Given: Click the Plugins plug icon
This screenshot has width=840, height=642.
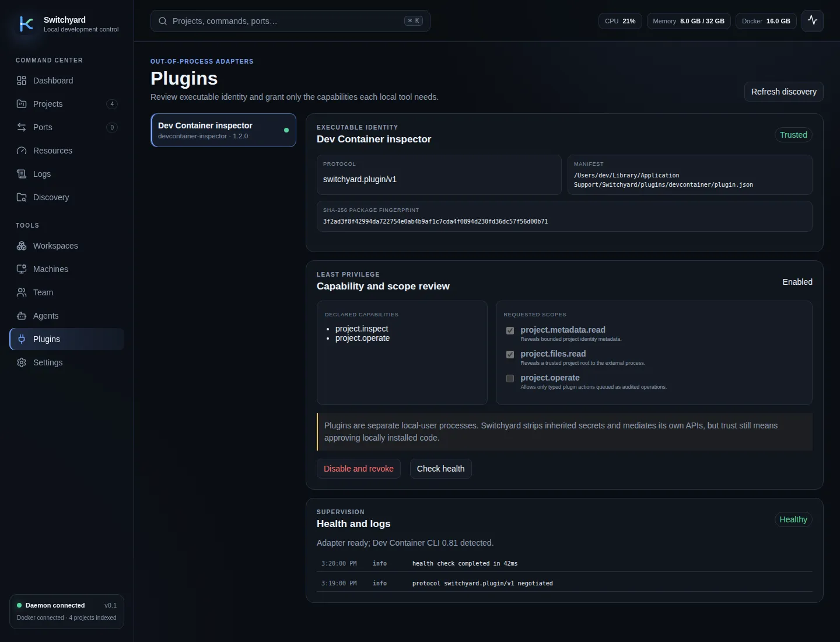Looking at the screenshot, I should 22,339.
